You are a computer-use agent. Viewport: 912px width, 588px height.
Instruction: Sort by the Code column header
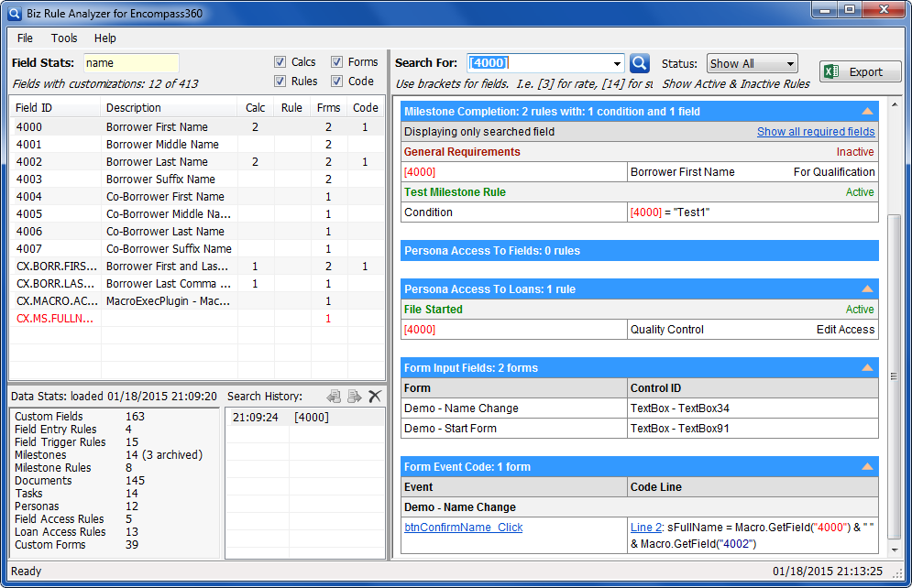tap(366, 107)
